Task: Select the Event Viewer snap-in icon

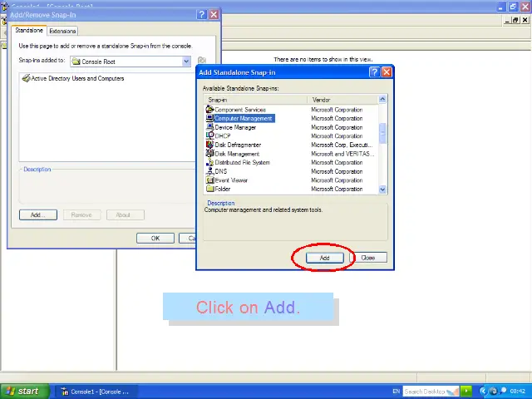Action: pyautogui.click(x=209, y=180)
